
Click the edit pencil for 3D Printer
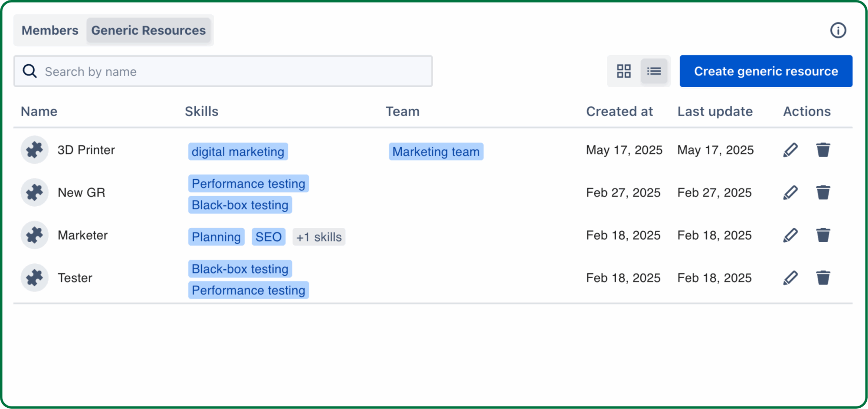790,150
